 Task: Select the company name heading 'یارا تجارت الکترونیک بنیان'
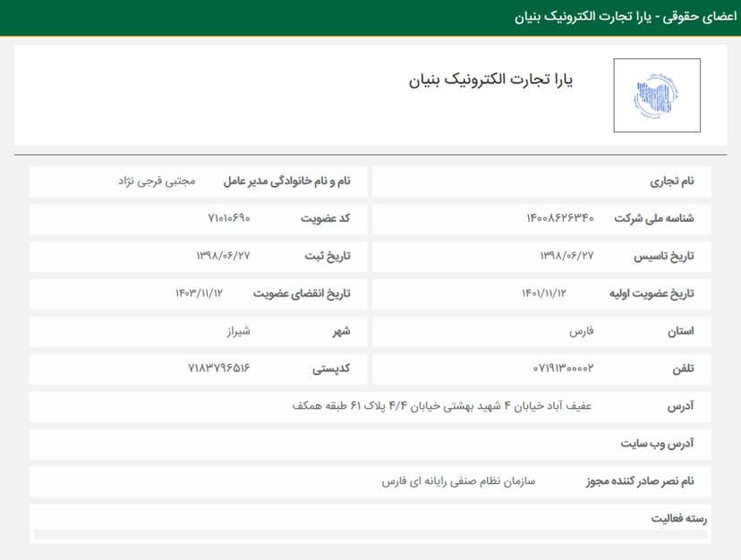coord(491,80)
